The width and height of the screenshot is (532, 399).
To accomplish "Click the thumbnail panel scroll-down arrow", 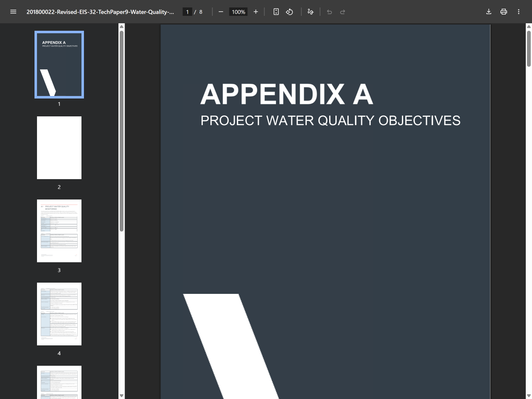I will 121,396.
